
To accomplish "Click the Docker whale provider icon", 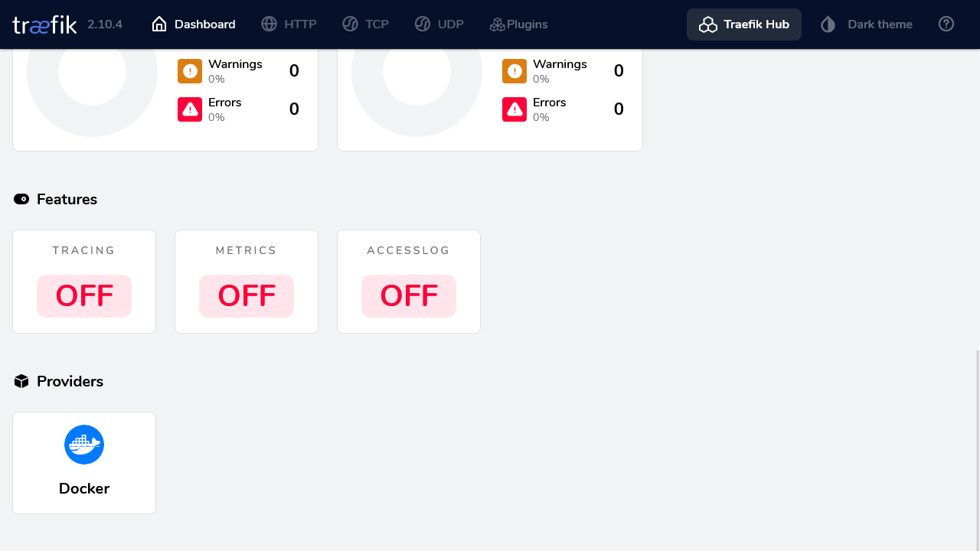I will (84, 445).
